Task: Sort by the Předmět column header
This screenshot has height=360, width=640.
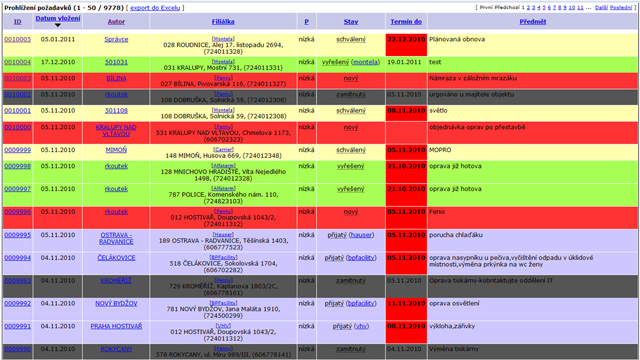Action: [533, 22]
